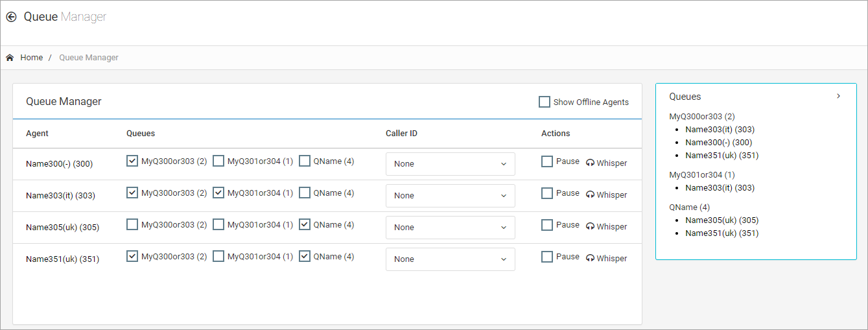Click Whisper headset icon for Name300(-) agent
The width and height of the screenshot is (868, 330).
[x=590, y=163]
